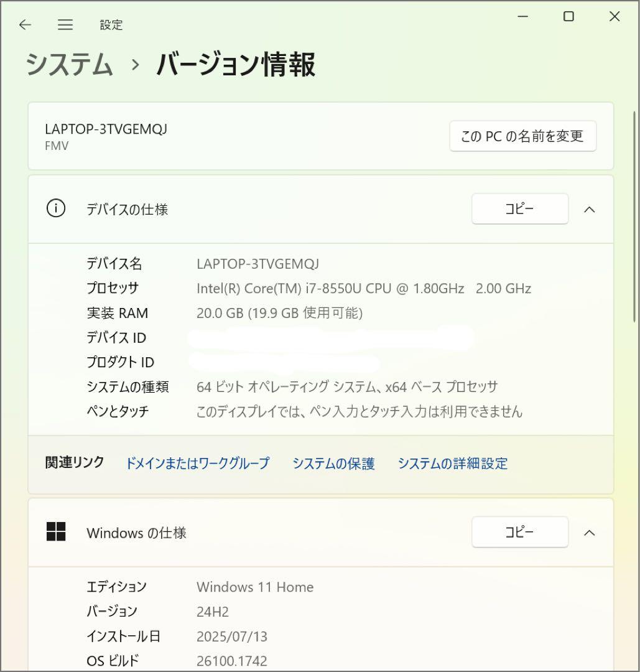Open システムの詳細設定
640x672 pixels.
click(453, 463)
